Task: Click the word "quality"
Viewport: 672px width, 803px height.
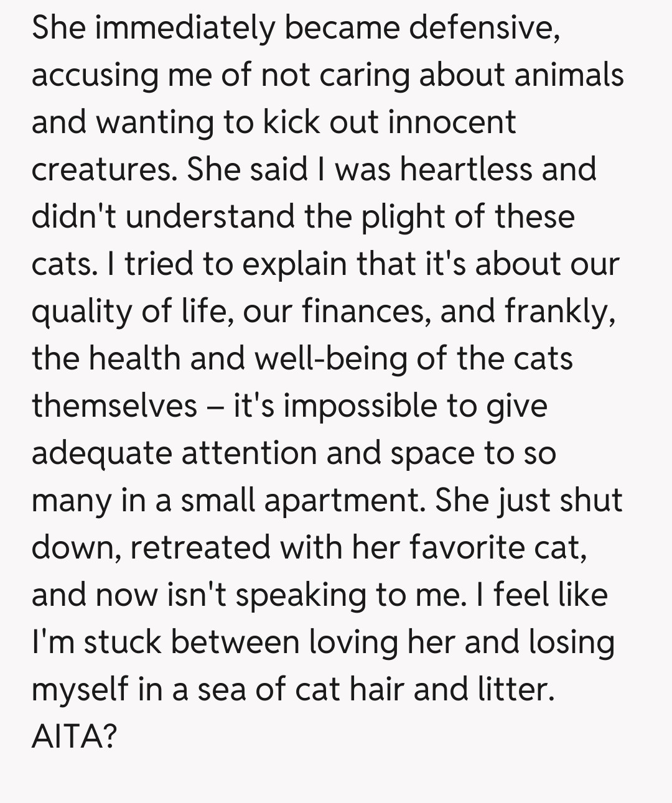Action: click(82, 310)
